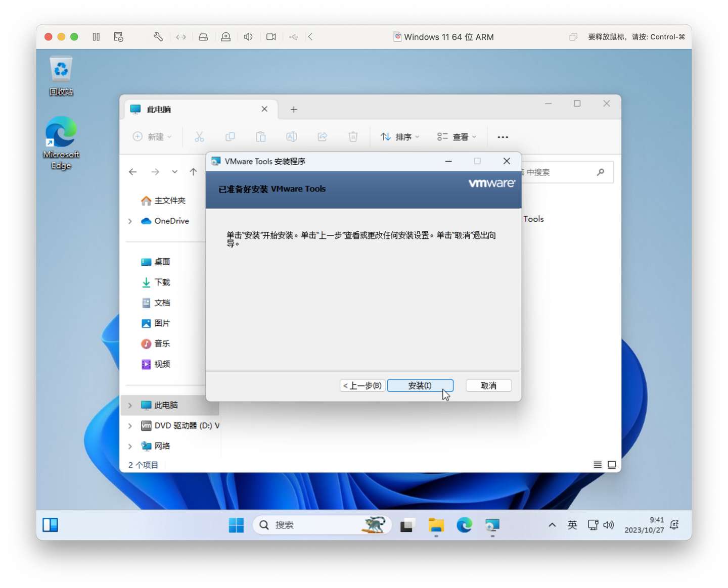Open the 查看 view dropdown
Viewport: 728px width, 588px height.
(457, 137)
